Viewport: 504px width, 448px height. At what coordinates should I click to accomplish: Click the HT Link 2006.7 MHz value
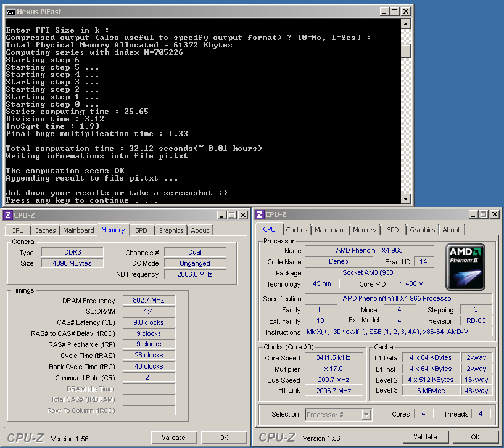click(333, 391)
